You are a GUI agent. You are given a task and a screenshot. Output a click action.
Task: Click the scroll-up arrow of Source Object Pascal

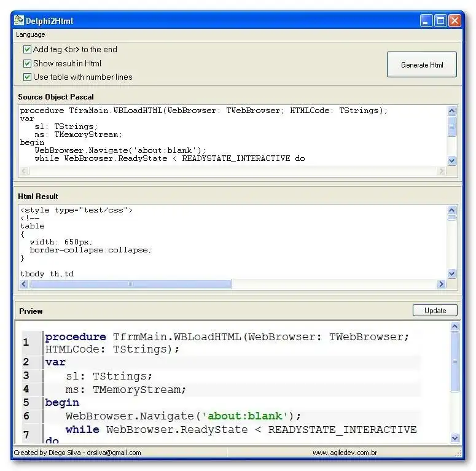tap(451, 111)
